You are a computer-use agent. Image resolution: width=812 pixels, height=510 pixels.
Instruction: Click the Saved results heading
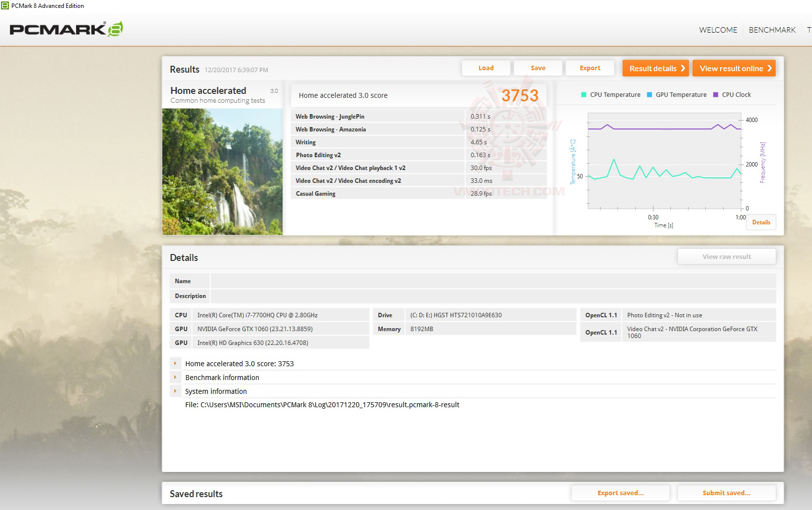pos(196,494)
